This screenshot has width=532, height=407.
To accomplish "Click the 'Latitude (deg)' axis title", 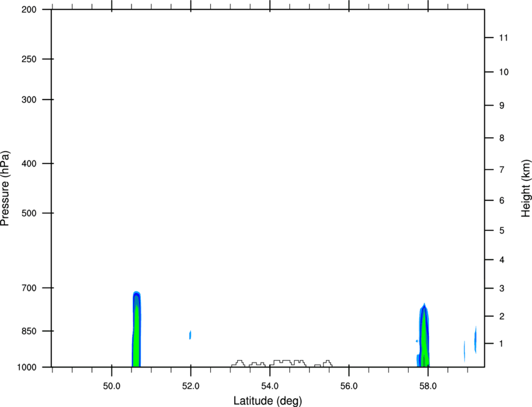I will tap(267, 401).
